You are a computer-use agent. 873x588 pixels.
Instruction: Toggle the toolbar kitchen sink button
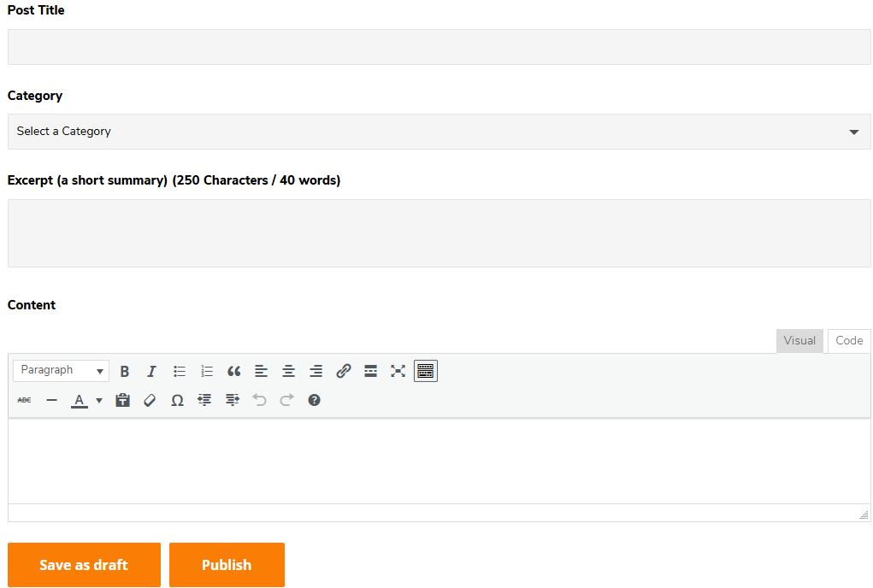tap(425, 371)
